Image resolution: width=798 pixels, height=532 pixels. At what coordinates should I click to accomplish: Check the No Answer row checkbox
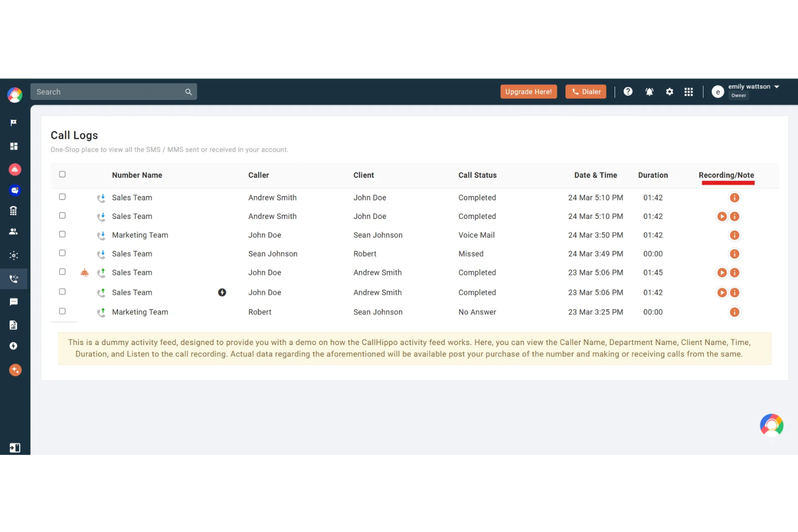click(x=62, y=311)
